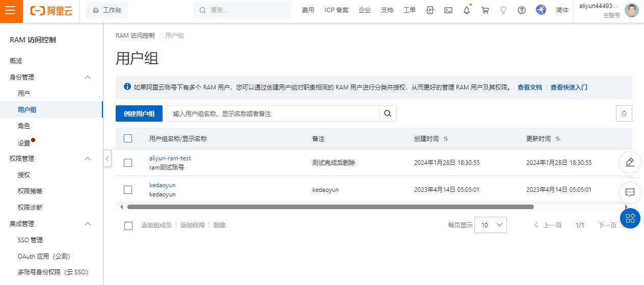Open 角色 in the sidebar
Screen dimensions: 644x285
(x=24, y=126)
